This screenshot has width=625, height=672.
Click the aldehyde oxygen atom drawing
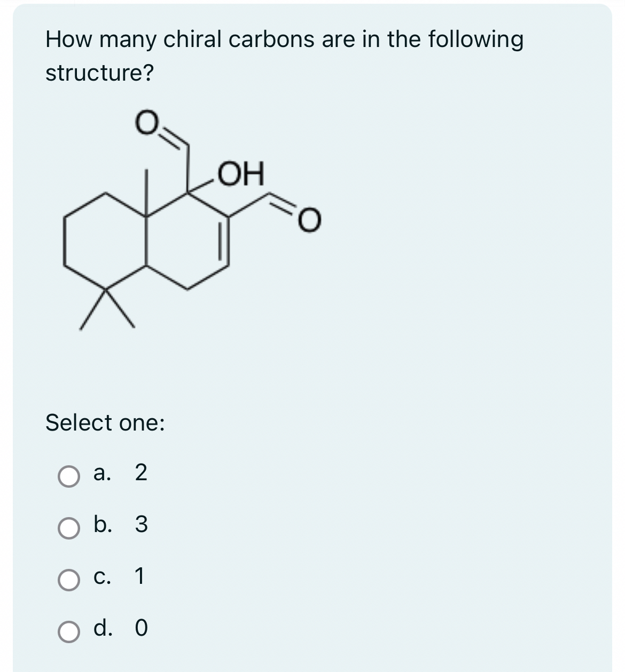148,122
